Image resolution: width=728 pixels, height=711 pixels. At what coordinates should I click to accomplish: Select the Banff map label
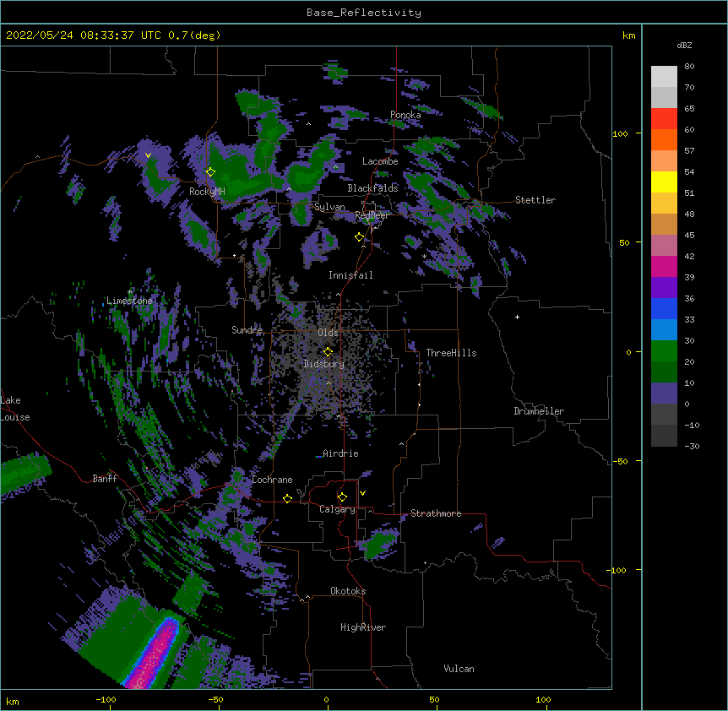105,479
